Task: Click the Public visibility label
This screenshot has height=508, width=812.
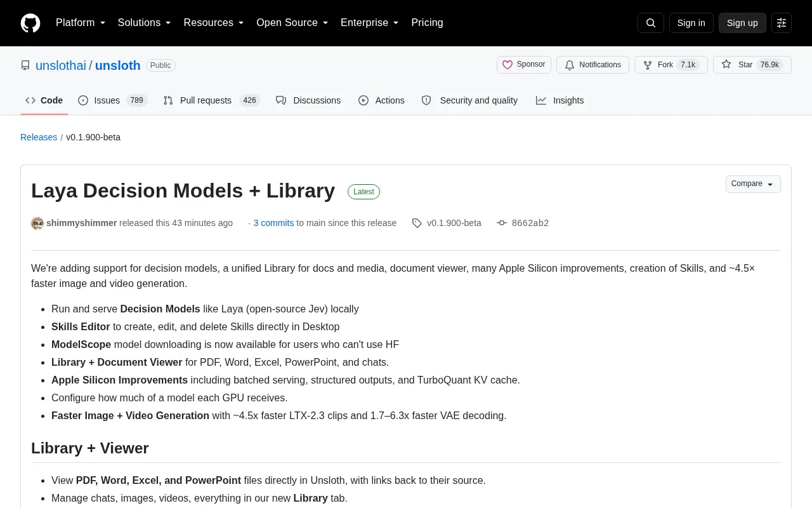Action: point(160,65)
